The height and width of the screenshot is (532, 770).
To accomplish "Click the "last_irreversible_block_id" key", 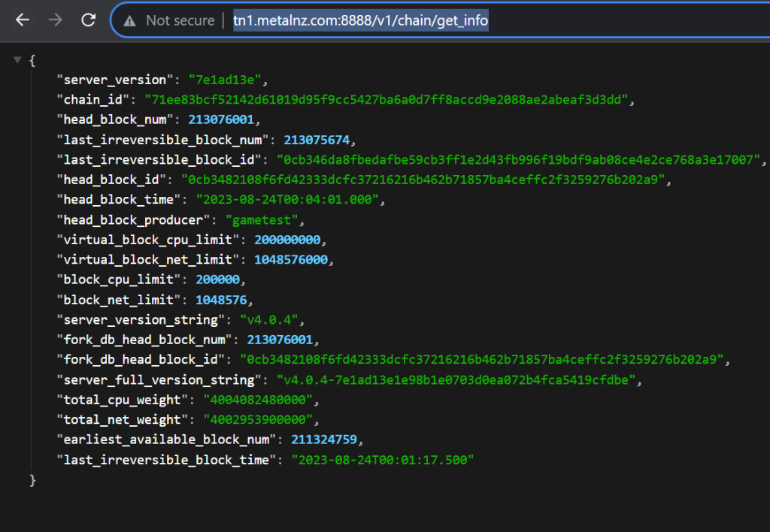I will [159, 160].
